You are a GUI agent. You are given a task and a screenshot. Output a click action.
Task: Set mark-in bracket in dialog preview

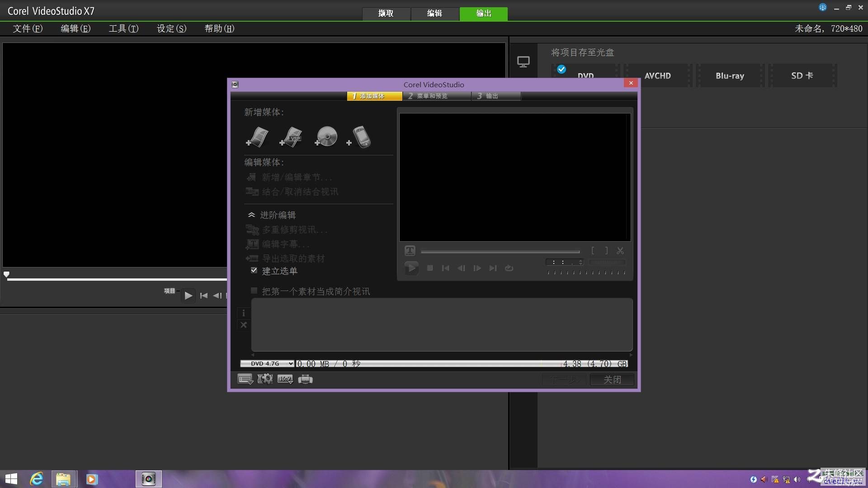593,250
